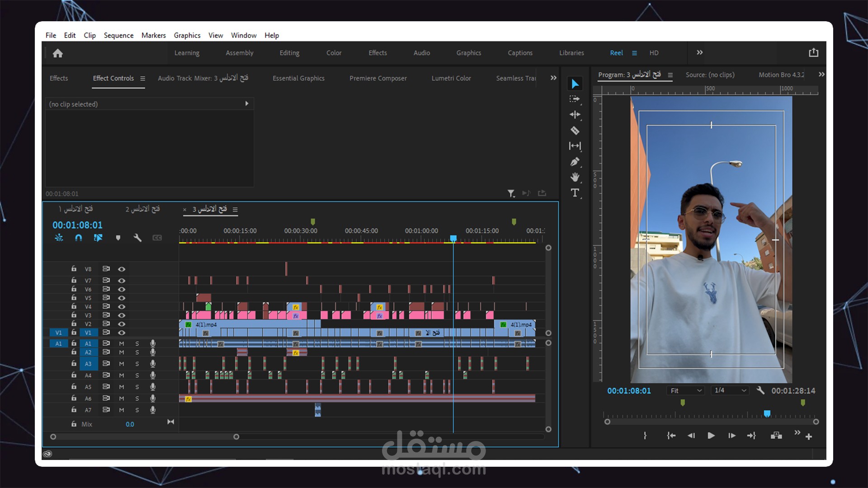This screenshot has height=488, width=868.
Task: Switch to the Lumetri Color tab
Action: (x=451, y=78)
